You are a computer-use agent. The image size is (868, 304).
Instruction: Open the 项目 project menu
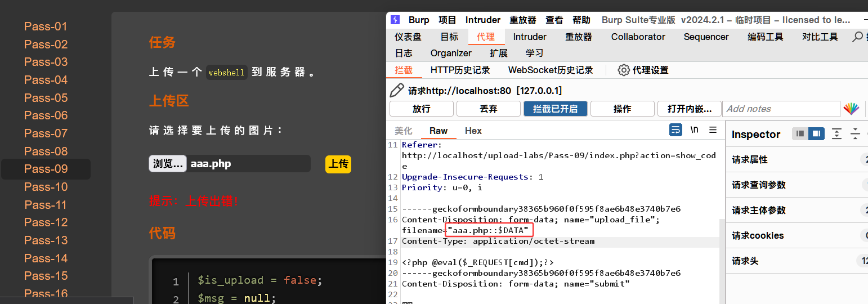click(448, 20)
